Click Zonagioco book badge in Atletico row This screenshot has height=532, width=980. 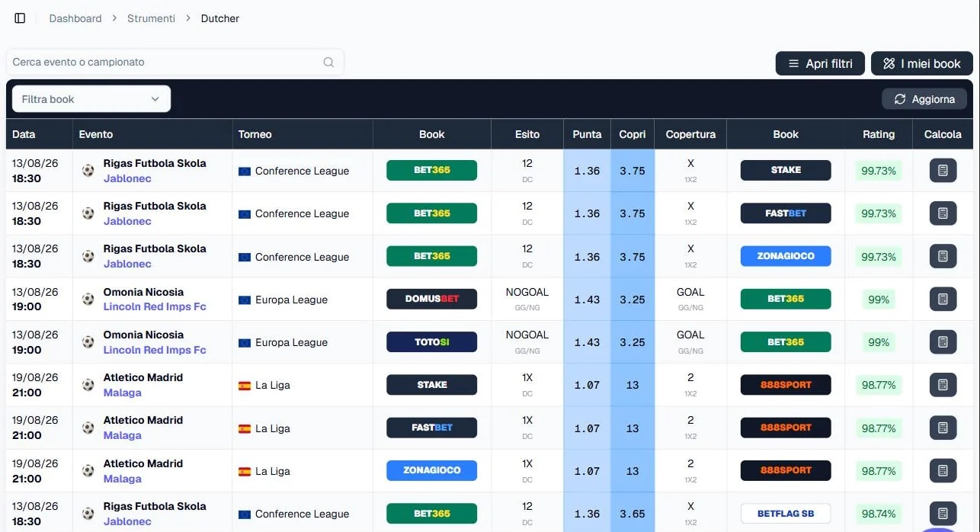[x=431, y=470]
